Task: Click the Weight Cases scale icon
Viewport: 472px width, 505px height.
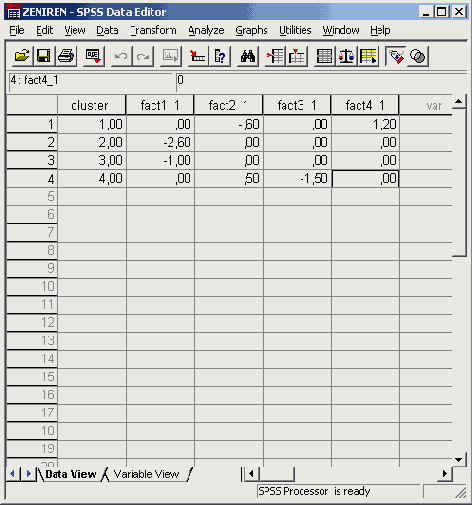Action: [346, 56]
